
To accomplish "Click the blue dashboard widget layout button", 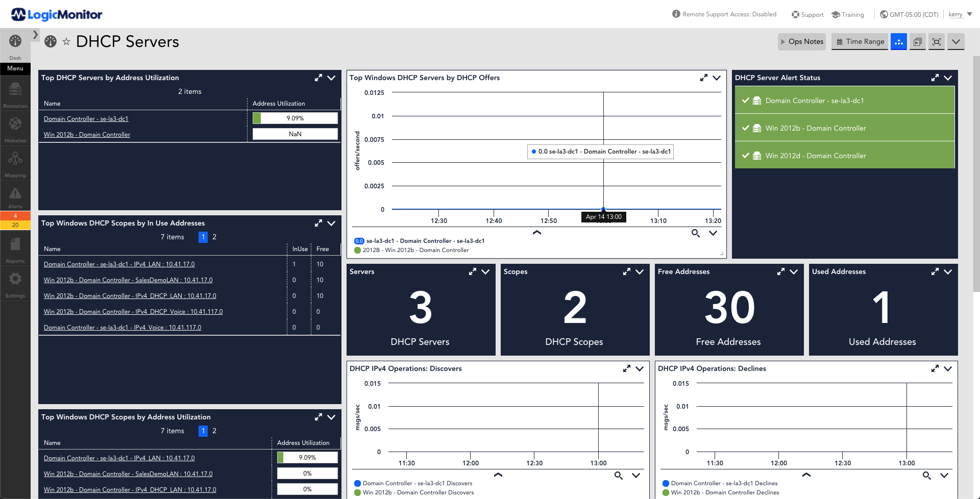I will [x=899, y=42].
